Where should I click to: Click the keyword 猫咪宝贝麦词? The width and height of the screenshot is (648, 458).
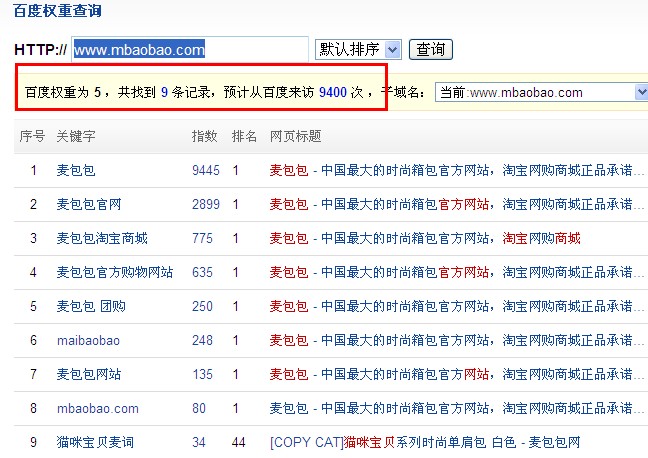coord(95,442)
